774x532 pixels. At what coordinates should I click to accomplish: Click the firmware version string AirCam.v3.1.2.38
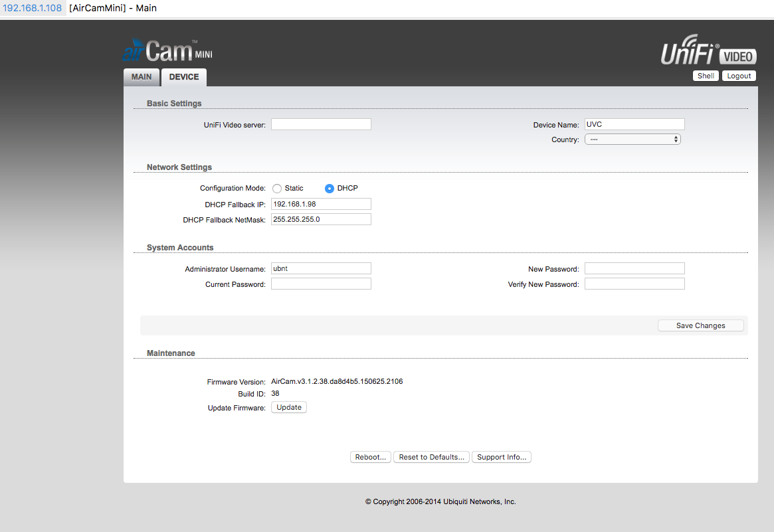337,381
